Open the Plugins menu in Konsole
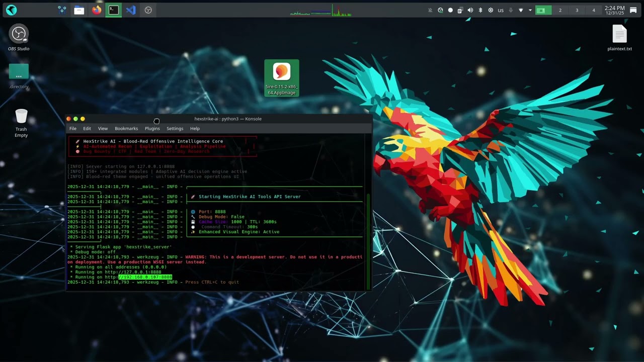 click(x=152, y=129)
